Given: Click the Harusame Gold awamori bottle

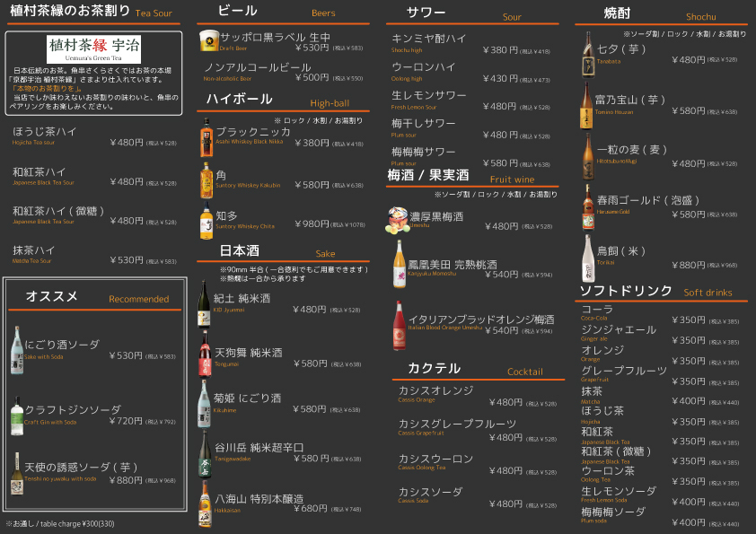Looking at the screenshot, I should [x=588, y=207].
